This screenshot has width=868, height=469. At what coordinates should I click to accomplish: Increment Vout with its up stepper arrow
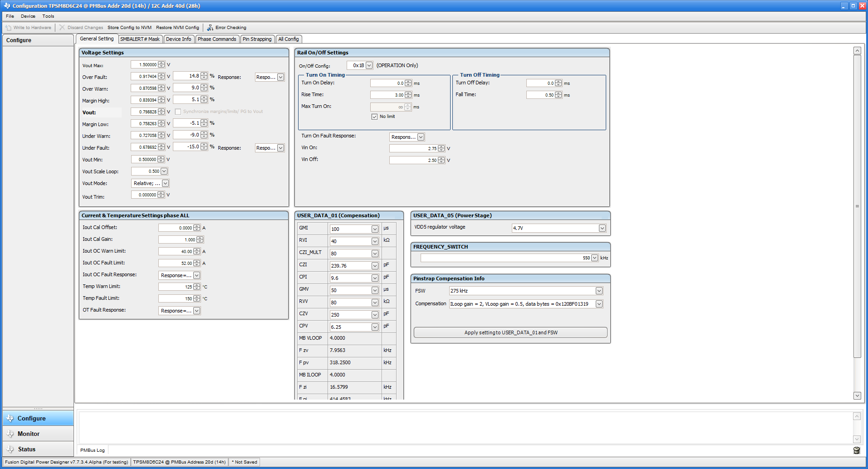162,109
